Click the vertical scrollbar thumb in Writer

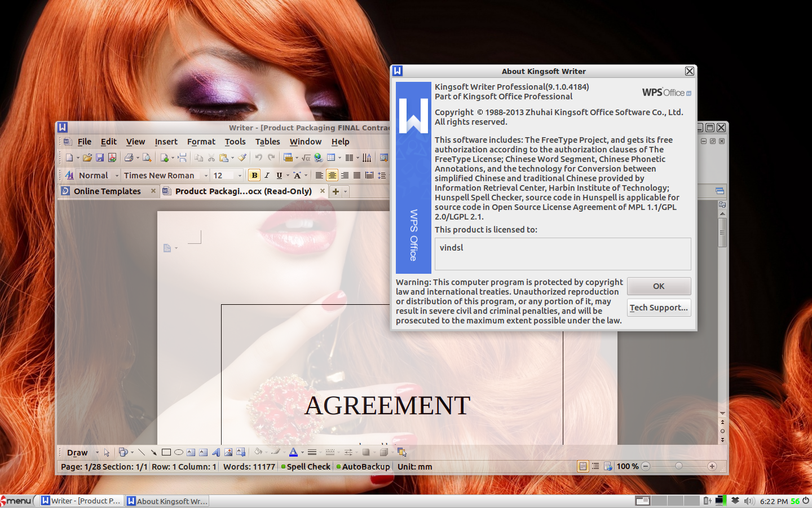[x=722, y=232]
